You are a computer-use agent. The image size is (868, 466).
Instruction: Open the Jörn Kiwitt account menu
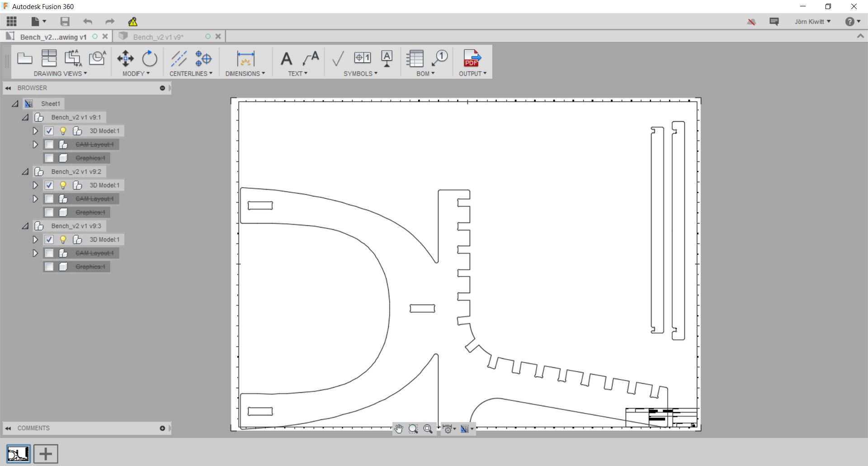tap(812, 21)
